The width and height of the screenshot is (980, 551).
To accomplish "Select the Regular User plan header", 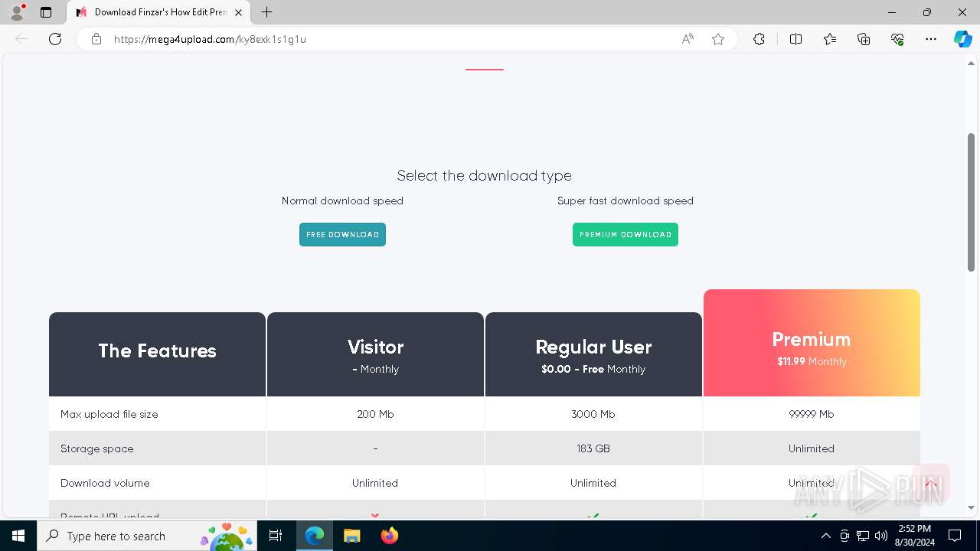I will click(x=593, y=354).
